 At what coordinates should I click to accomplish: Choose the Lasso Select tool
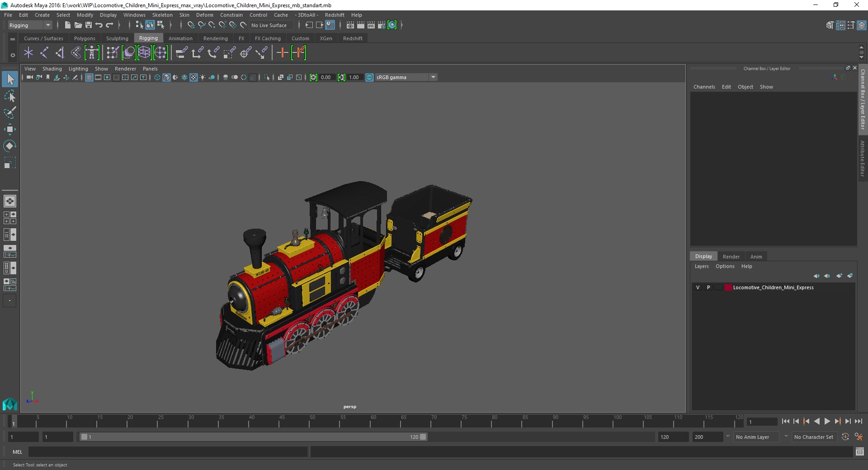pyautogui.click(x=10, y=96)
